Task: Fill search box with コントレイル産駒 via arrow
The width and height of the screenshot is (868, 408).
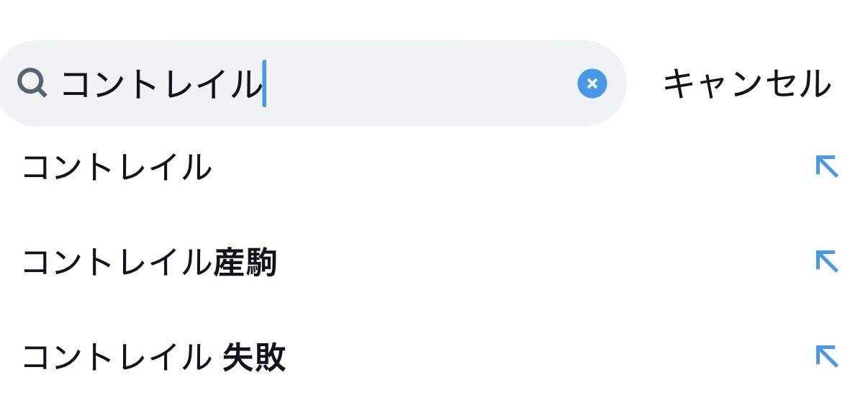Action: click(826, 261)
